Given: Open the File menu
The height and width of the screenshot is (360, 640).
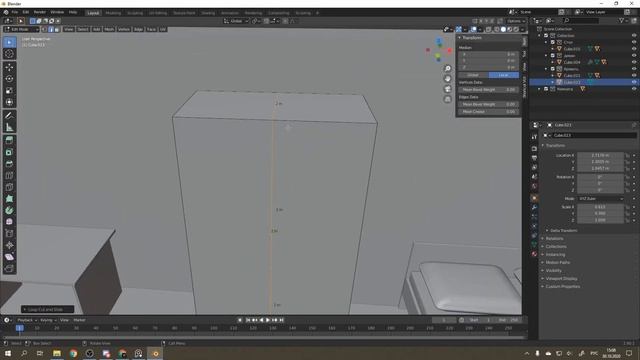Looking at the screenshot, I should click(x=15, y=12).
